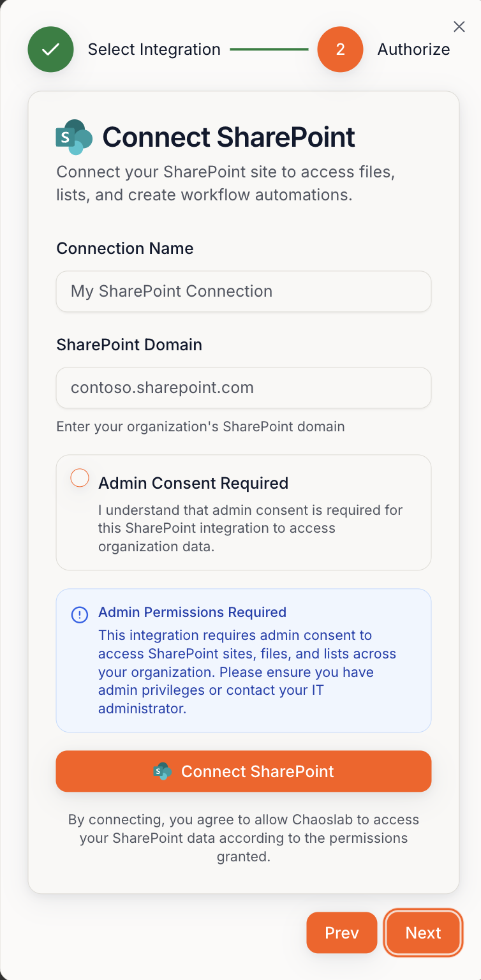Focus the SharePoint Domain input field
The height and width of the screenshot is (980, 481).
pyautogui.click(x=243, y=387)
